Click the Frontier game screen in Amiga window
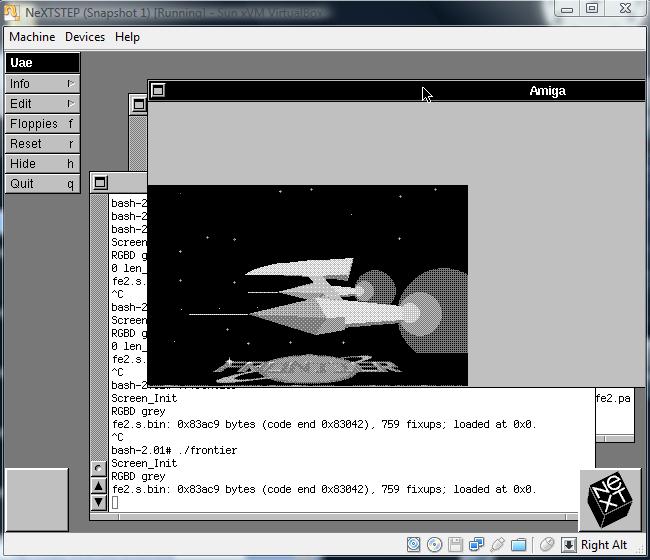This screenshot has width=650, height=560. click(x=308, y=285)
